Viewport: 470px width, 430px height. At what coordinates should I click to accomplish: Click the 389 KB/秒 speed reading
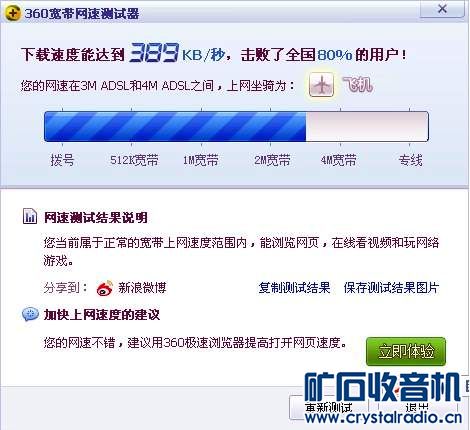click(177, 53)
